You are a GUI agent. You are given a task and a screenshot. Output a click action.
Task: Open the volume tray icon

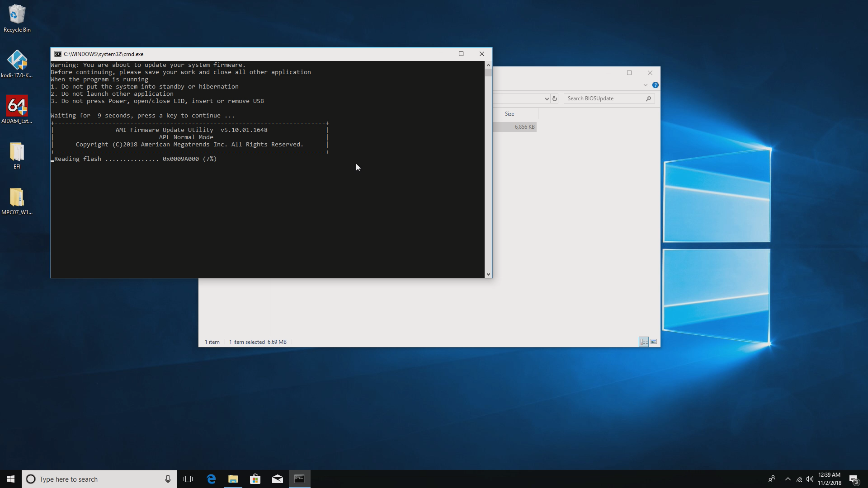click(810, 479)
